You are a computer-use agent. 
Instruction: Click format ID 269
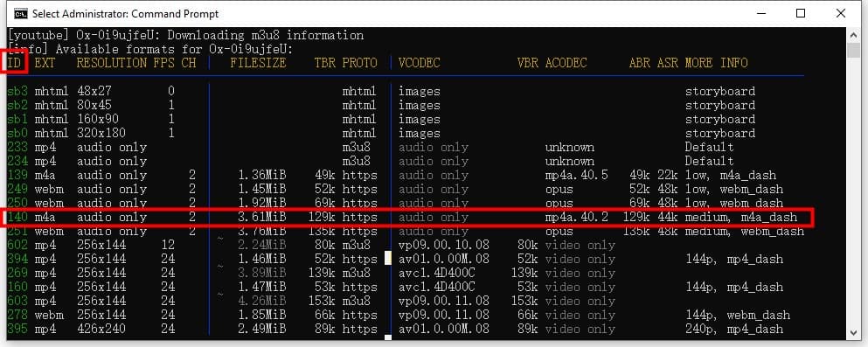pos(17,273)
